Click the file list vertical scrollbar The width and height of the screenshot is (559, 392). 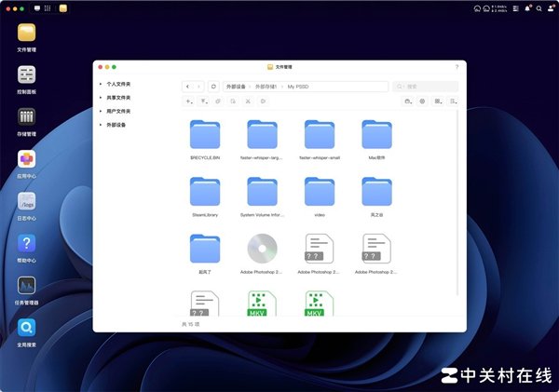(x=457, y=203)
